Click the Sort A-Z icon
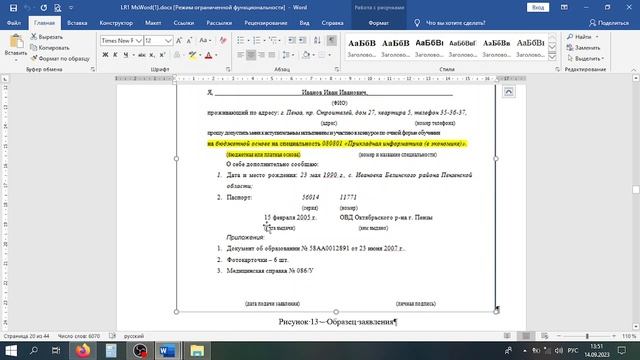The width and height of the screenshot is (640, 360). (317, 40)
